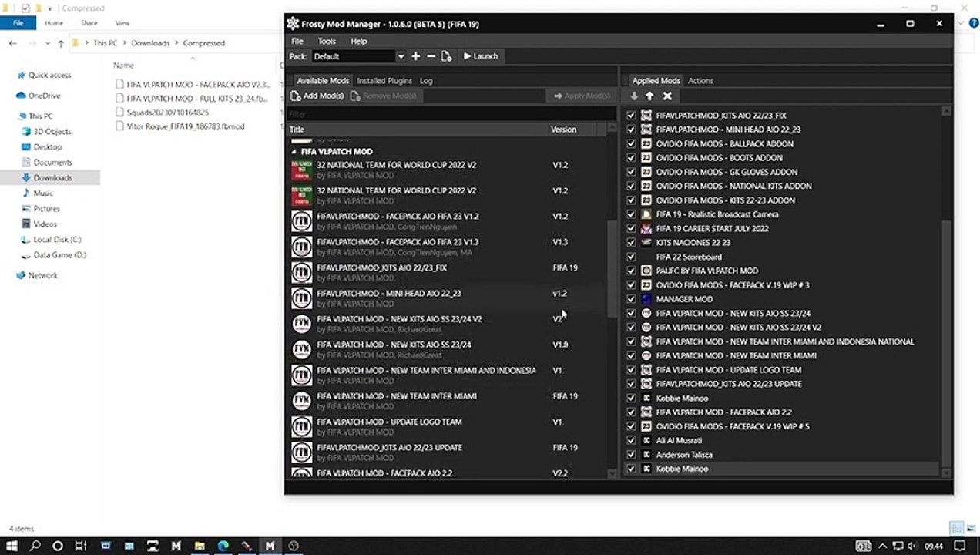980x555 pixels.
Task: Go back in File Explorer
Action: click(12, 43)
